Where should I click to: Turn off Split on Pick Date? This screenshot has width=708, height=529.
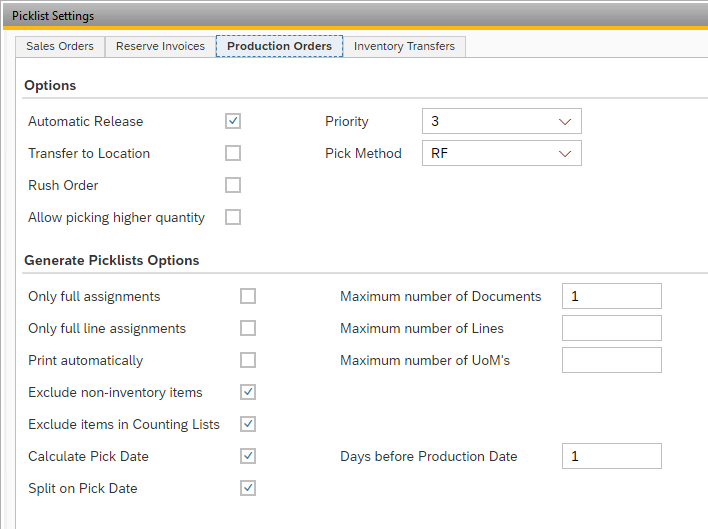pos(248,488)
